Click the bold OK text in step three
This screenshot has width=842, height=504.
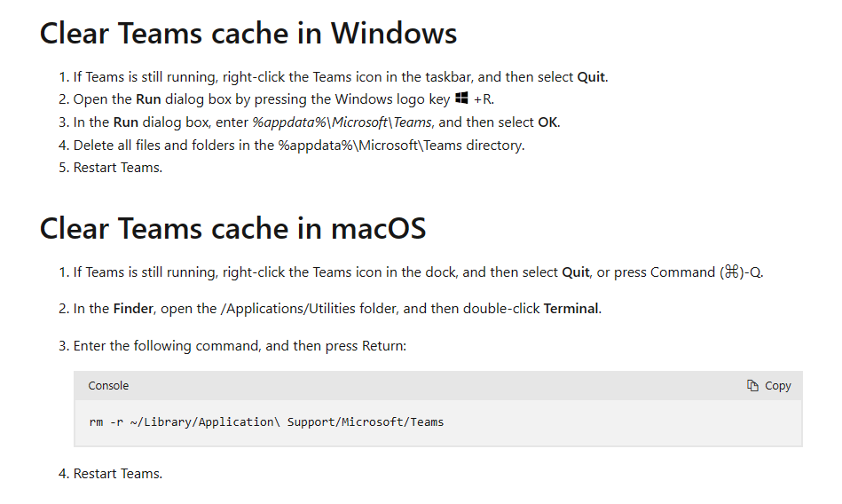click(547, 122)
